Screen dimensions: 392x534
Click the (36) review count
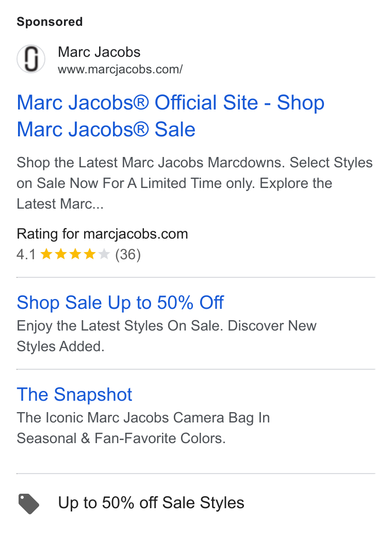[128, 255]
